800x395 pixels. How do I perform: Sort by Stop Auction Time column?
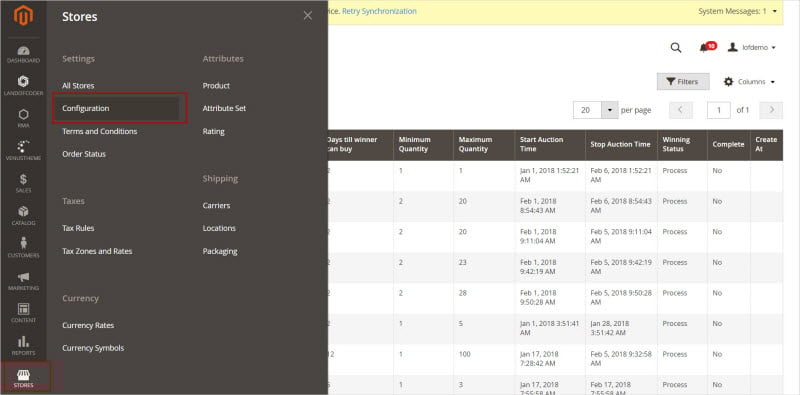click(x=620, y=145)
